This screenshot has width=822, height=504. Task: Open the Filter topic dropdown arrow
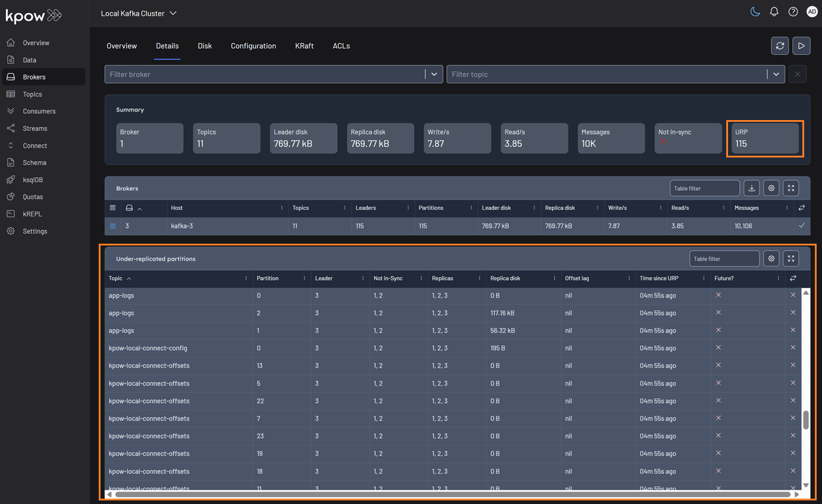coord(776,74)
